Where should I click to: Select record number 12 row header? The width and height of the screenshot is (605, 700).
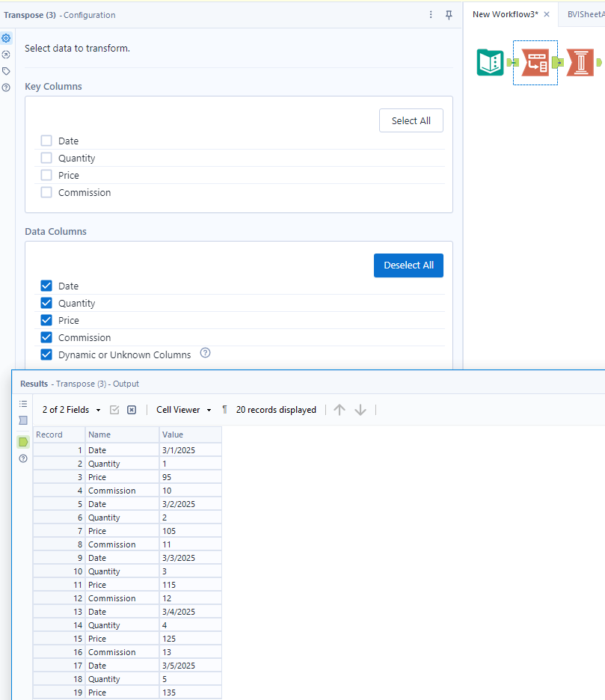click(59, 598)
